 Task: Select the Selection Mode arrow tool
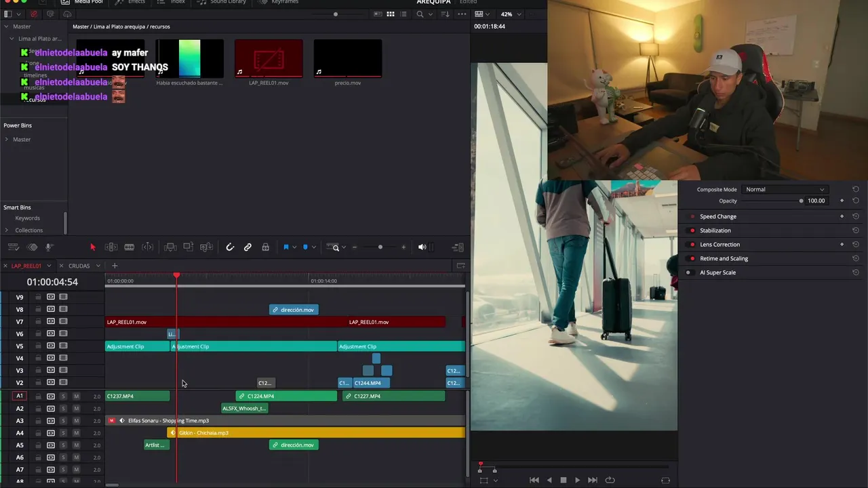click(x=93, y=247)
